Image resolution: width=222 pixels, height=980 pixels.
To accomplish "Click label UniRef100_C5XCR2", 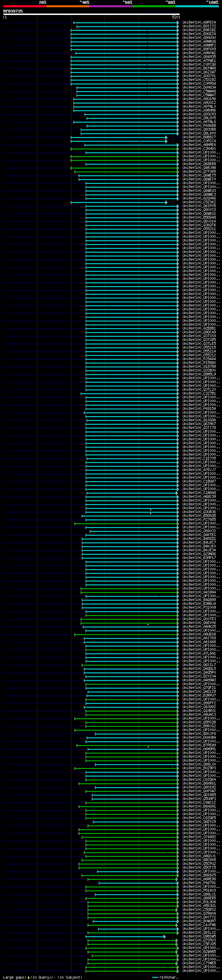I will tap(199, 80).
